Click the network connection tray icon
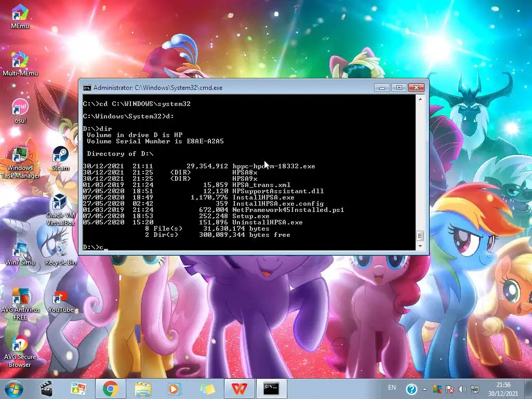Image resolution: width=532 pixels, height=399 pixels. click(475, 389)
